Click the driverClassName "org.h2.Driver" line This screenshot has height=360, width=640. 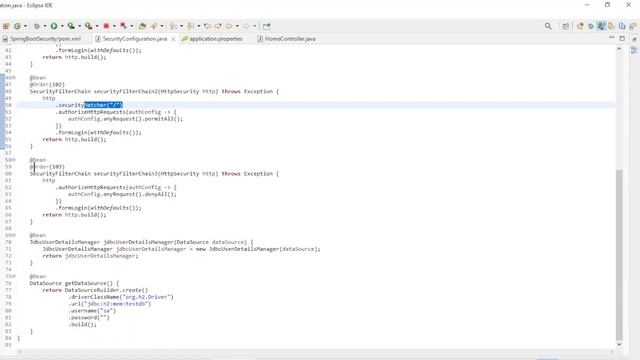point(121,297)
